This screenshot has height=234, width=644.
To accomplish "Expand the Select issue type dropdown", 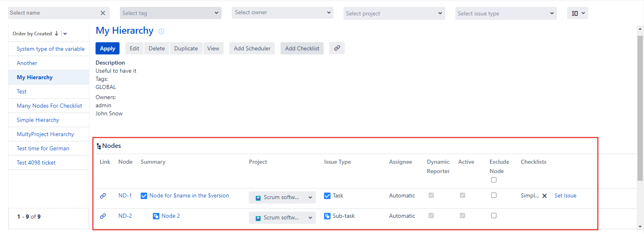I will tap(506, 13).
